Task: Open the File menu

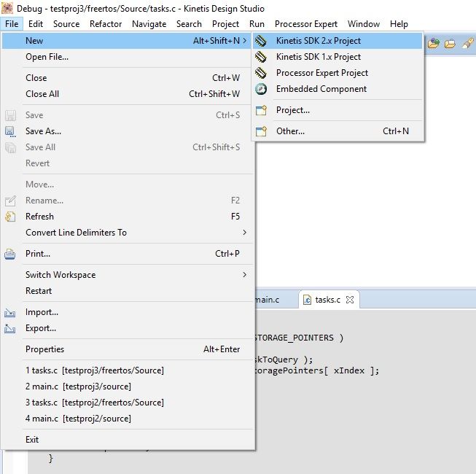Action: tap(12, 24)
